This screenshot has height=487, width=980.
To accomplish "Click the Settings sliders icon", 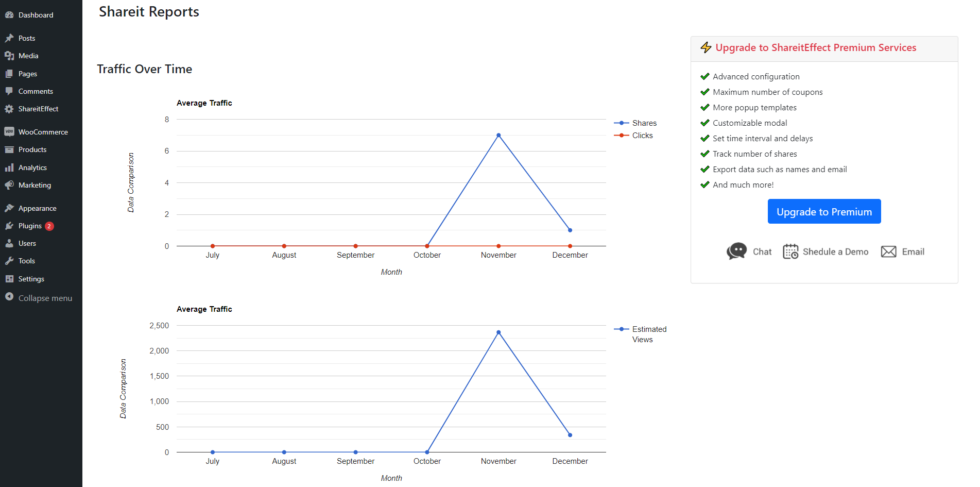I will click(9, 279).
